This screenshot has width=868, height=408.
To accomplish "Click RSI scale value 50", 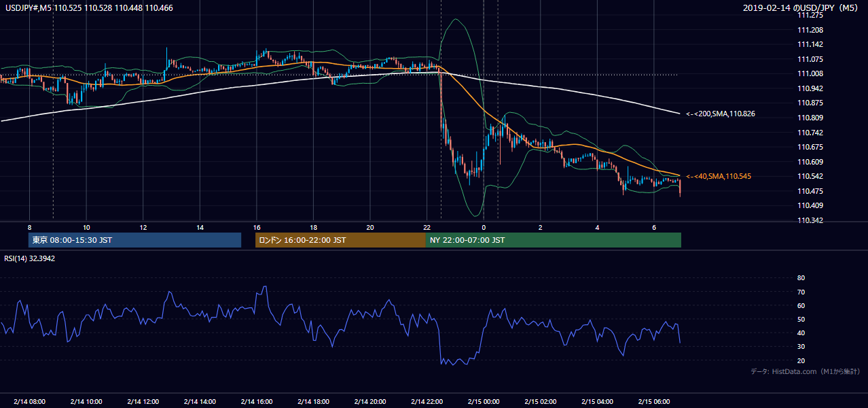I will (x=801, y=319).
